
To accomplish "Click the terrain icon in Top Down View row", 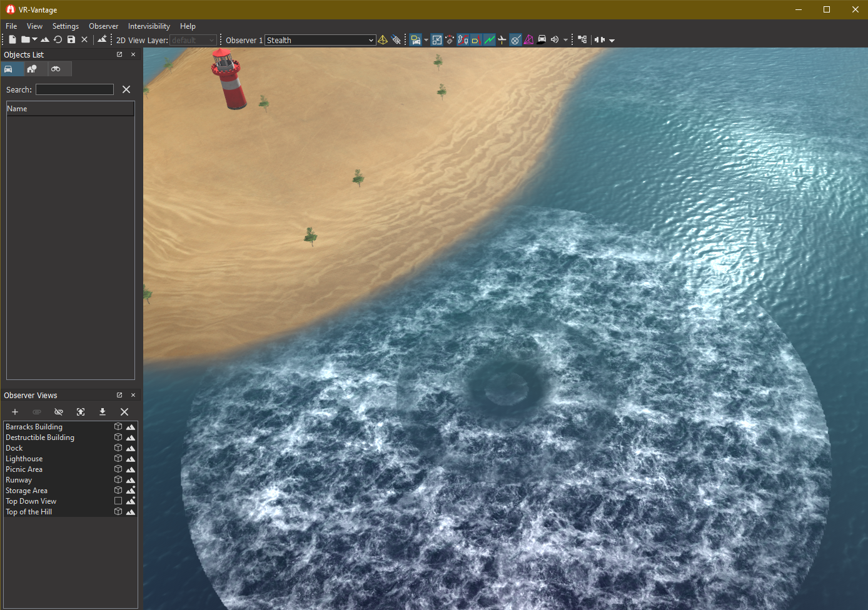I will [131, 501].
